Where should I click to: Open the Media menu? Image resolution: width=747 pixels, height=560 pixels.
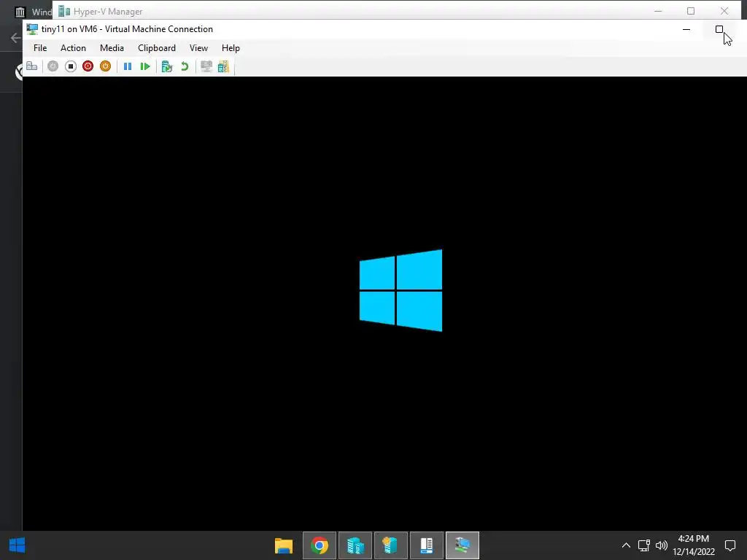coord(112,48)
